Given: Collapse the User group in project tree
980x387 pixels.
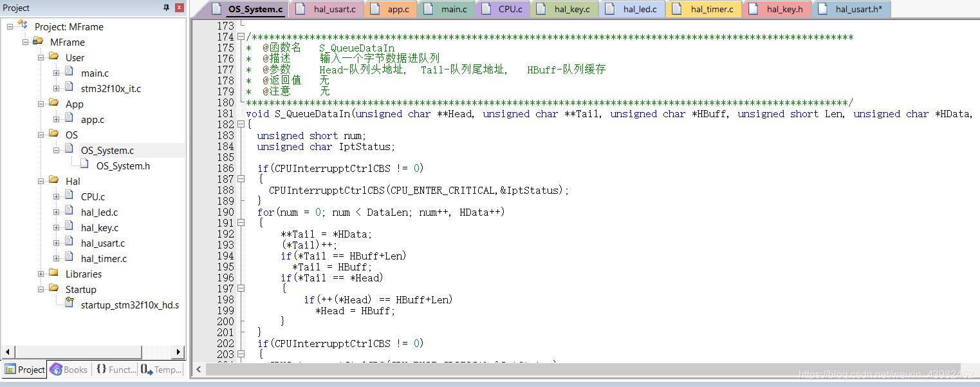Looking at the screenshot, I should pos(41,58).
